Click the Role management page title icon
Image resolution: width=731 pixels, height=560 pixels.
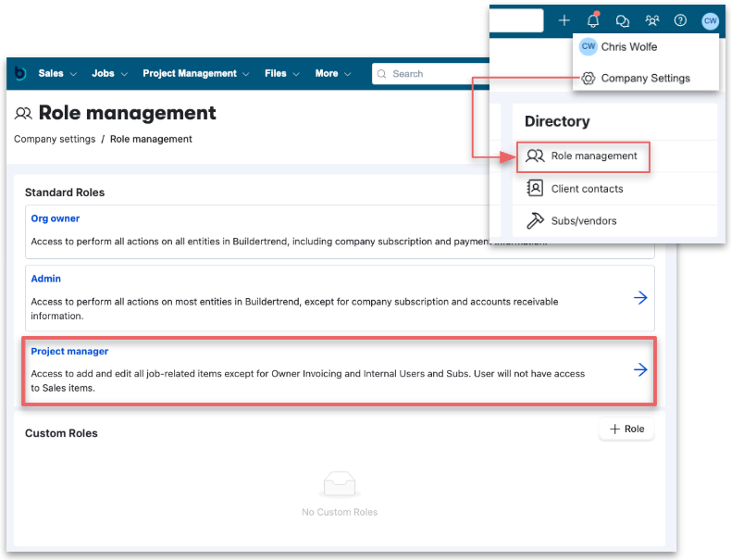[x=23, y=113]
